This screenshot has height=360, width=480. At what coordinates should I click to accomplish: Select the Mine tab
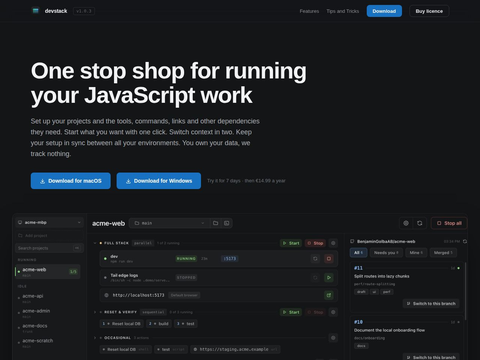tap(416, 253)
